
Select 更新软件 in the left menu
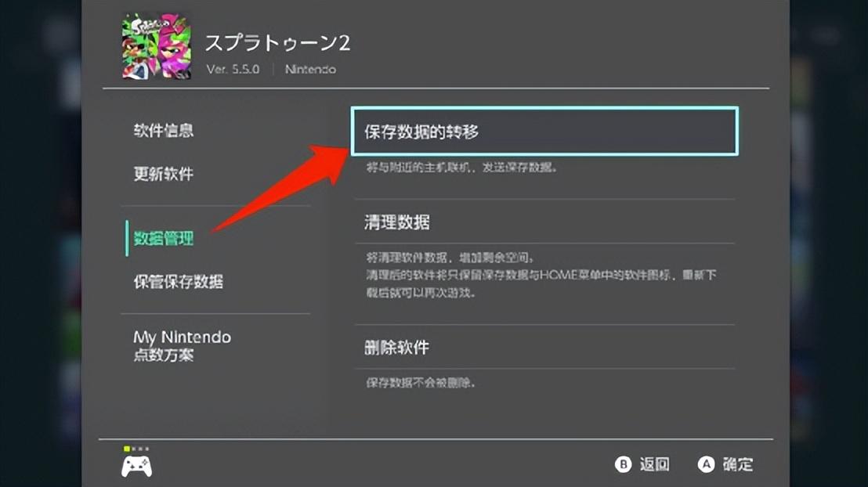point(163,174)
